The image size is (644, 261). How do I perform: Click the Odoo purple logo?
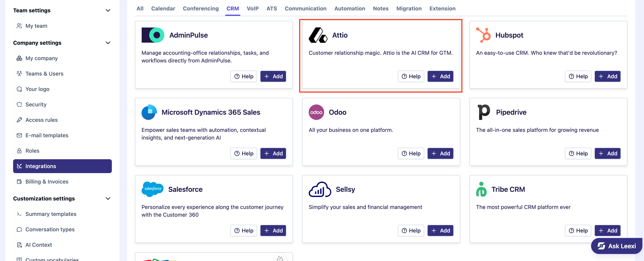pyautogui.click(x=316, y=112)
